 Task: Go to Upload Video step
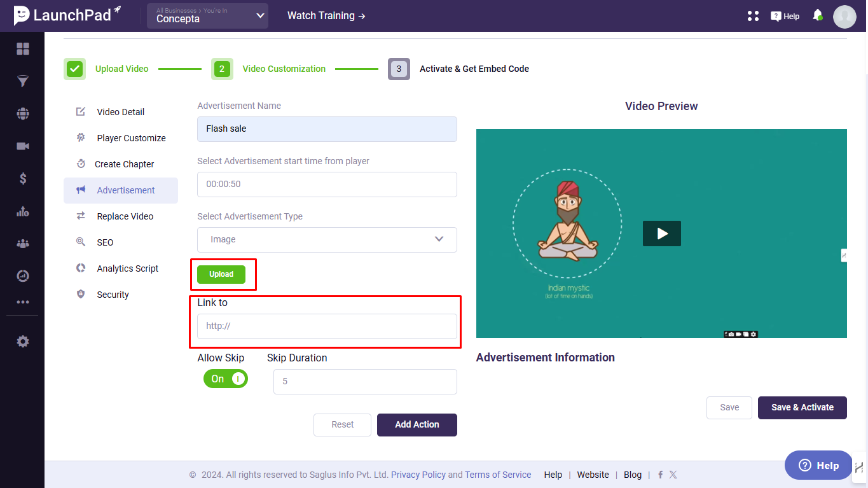click(106, 69)
